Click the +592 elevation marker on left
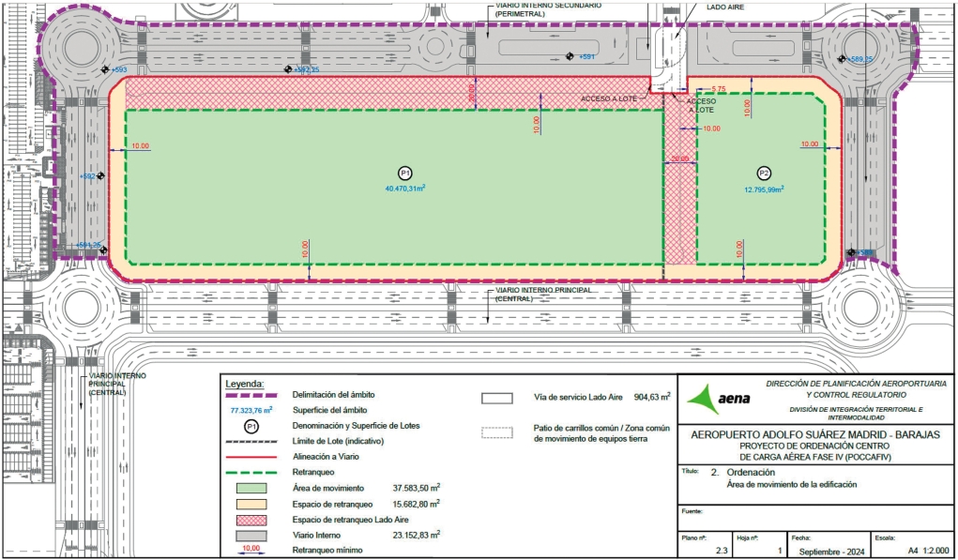The height and width of the screenshot is (560, 958). click(x=100, y=175)
